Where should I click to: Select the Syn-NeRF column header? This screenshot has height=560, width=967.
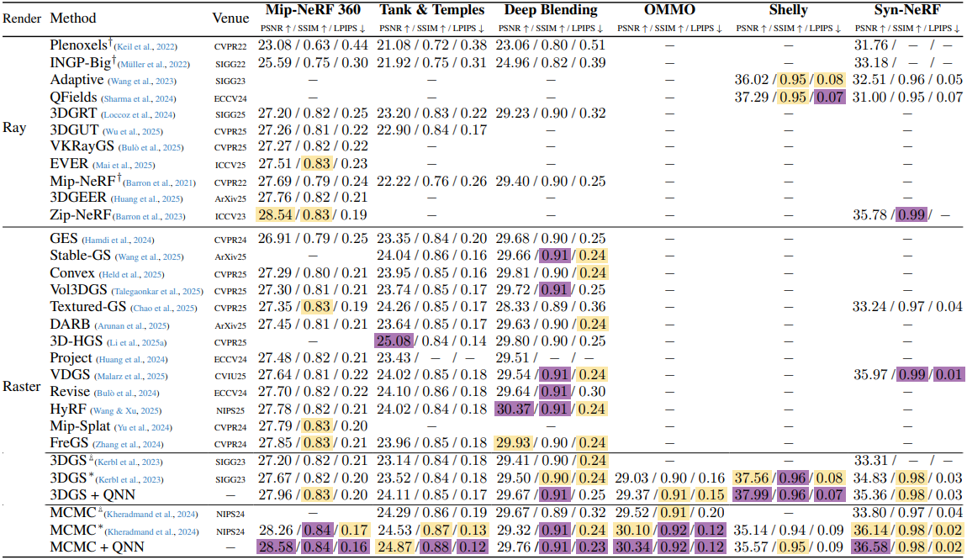908,11
